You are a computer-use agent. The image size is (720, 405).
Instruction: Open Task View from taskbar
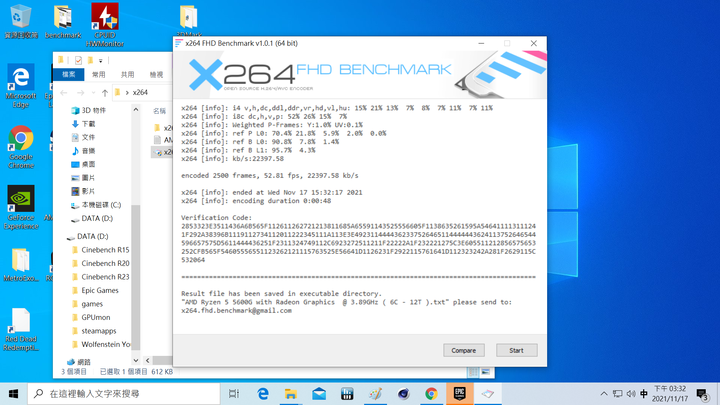234,394
